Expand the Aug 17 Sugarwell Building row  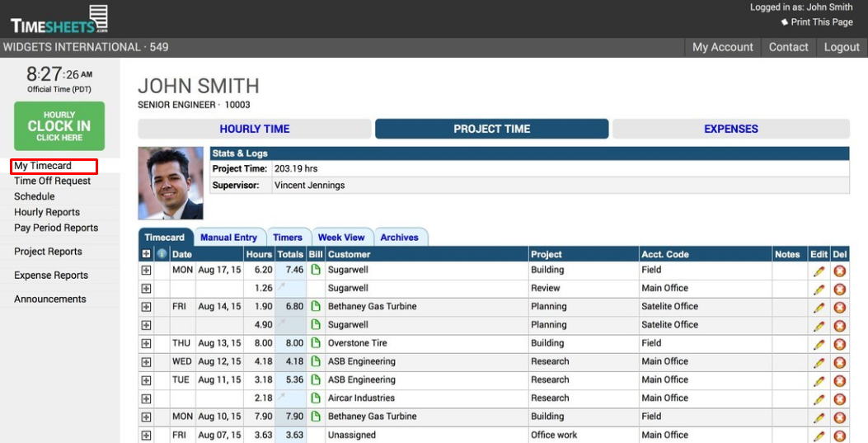click(x=146, y=270)
